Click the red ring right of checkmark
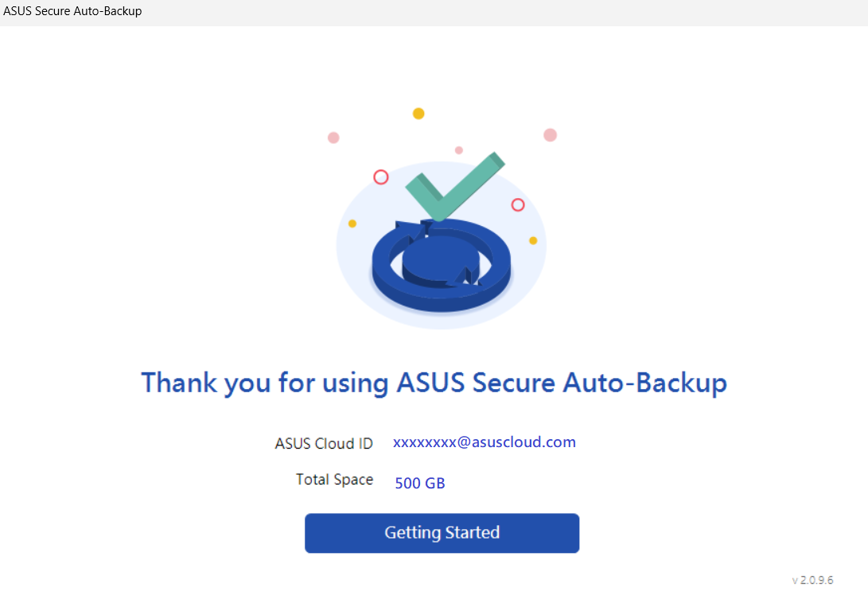Viewport: 868px width, 615px height. pos(518,204)
